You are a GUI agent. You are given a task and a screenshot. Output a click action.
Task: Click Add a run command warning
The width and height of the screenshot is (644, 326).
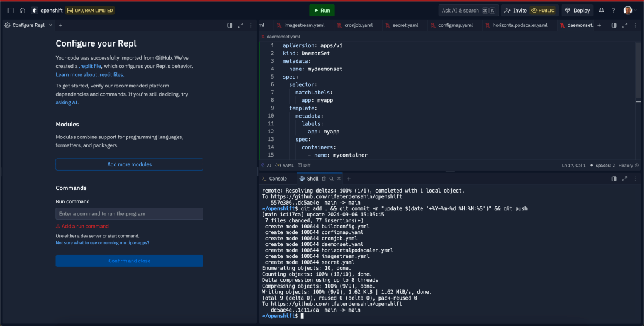(x=82, y=226)
